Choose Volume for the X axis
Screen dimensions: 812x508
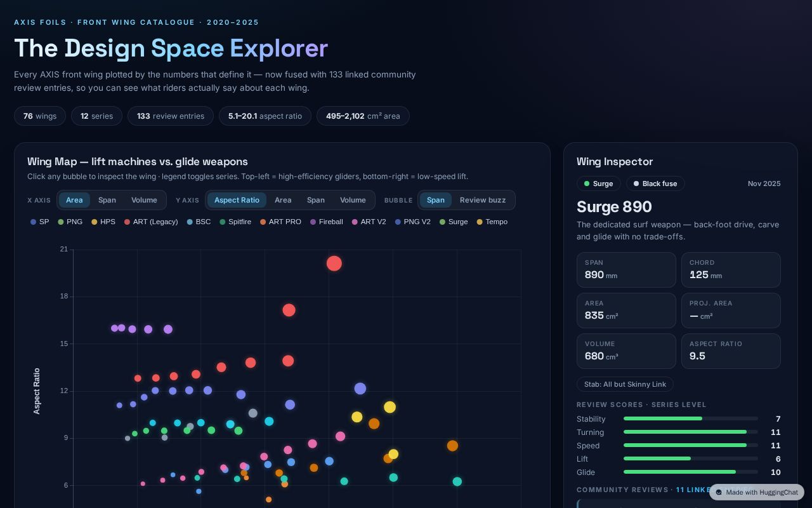pyautogui.click(x=144, y=200)
